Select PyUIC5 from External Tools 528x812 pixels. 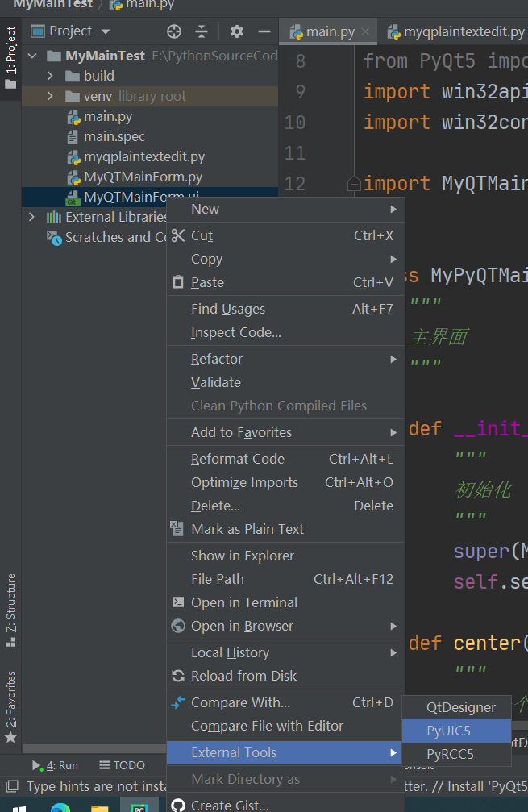pyautogui.click(x=456, y=731)
